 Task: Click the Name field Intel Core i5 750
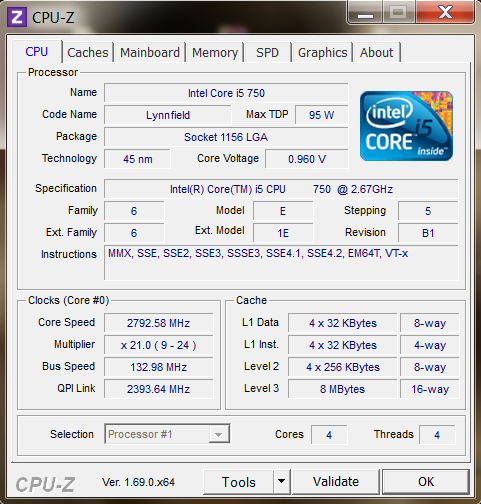(226, 93)
